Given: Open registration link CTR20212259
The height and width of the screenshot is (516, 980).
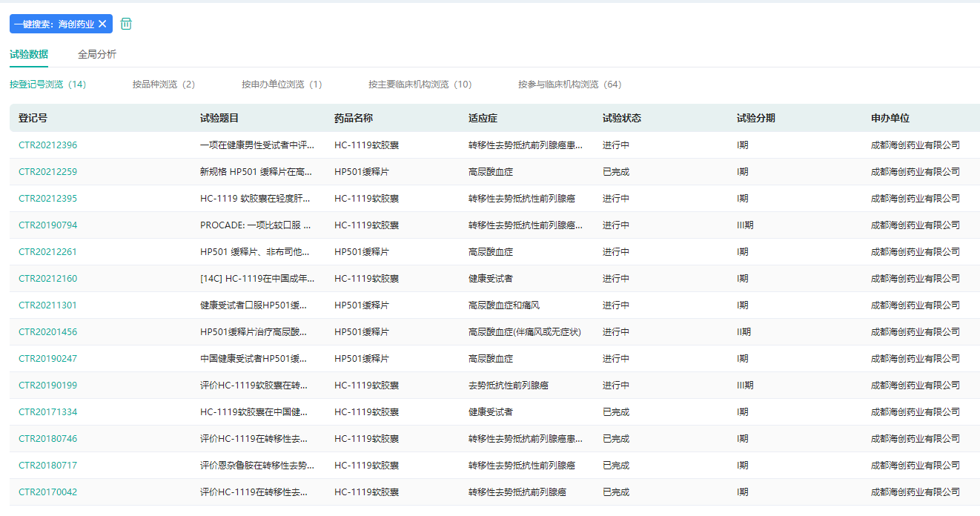Looking at the screenshot, I should click(48, 172).
